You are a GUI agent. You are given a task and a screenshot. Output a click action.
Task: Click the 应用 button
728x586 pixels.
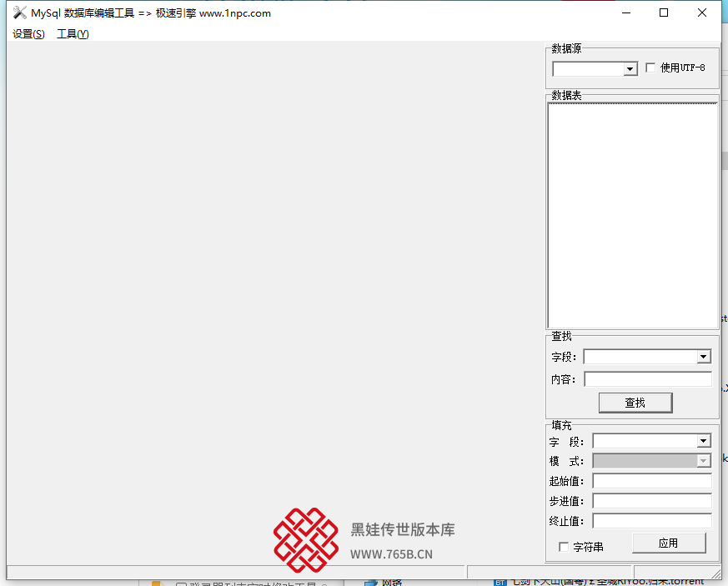coord(669,543)
